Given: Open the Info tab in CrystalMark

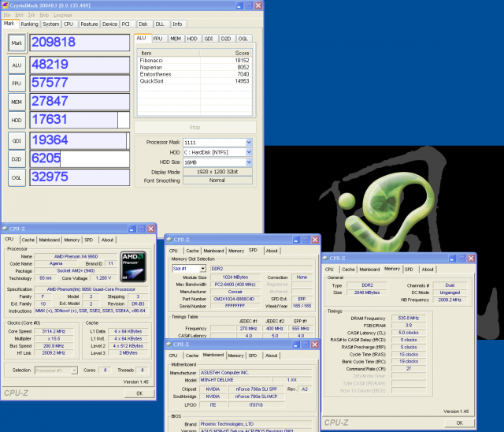Looking at the screenshot, I should [177, 24].
